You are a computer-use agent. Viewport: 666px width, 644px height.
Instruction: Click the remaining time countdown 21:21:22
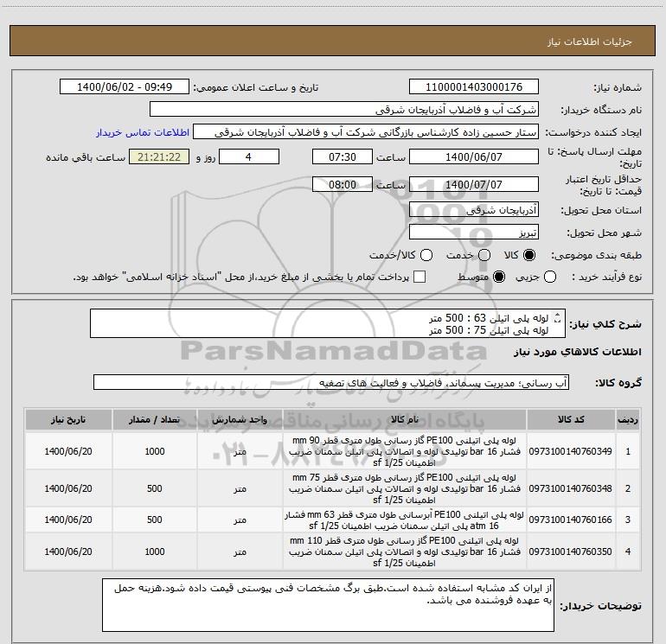(159, 157)
